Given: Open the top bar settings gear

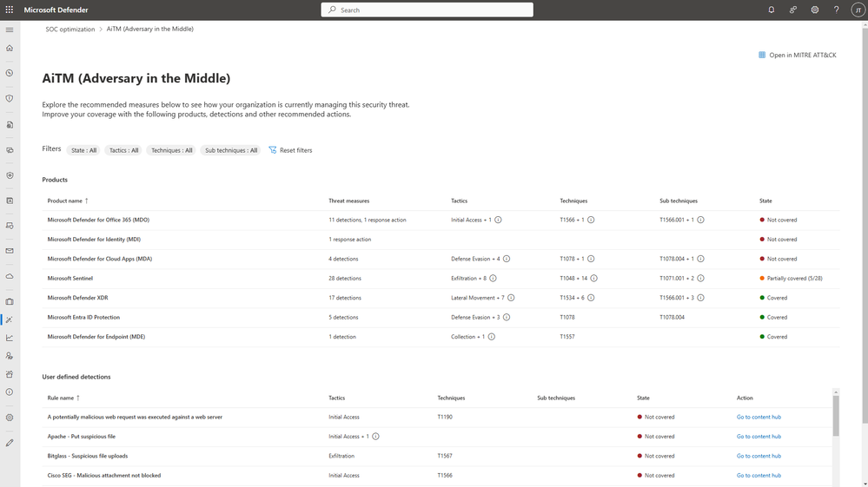Looking at the screenshot, I should pos(815,10).
